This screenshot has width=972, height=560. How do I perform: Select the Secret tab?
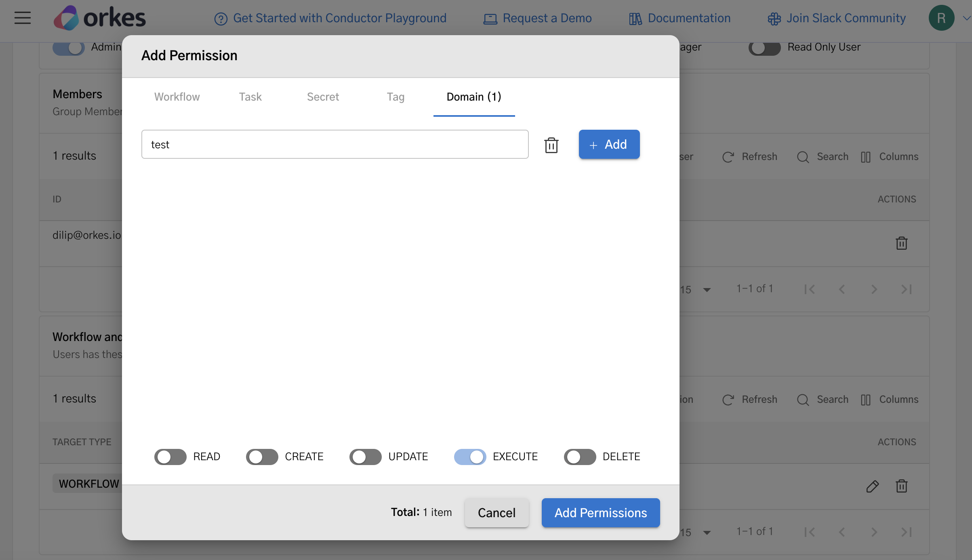[x=323, y=97]
